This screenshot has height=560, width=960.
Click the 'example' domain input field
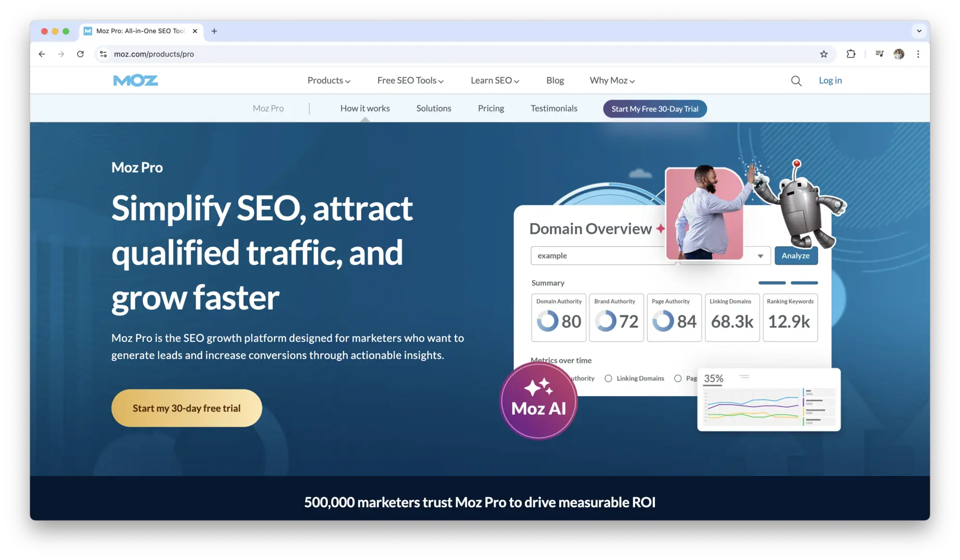click(x=603, y=256)
